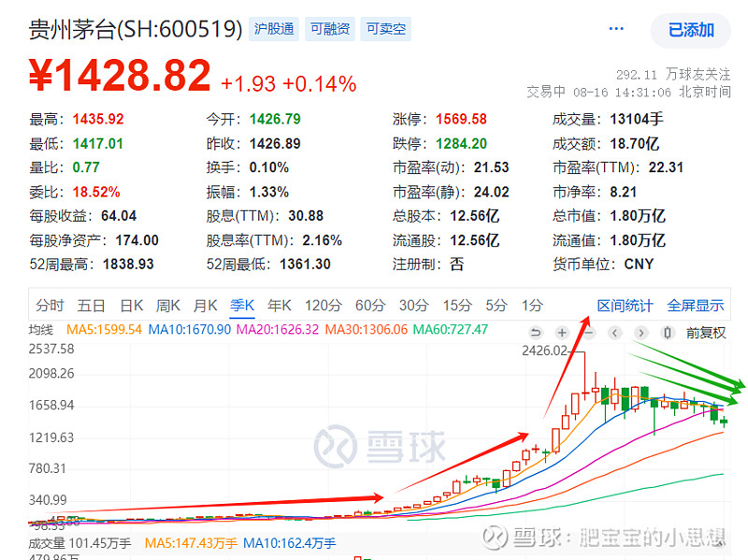This screenshot has width=748, height=560.
Task: Click the 今开 value 1426.79
Action: 275,119
